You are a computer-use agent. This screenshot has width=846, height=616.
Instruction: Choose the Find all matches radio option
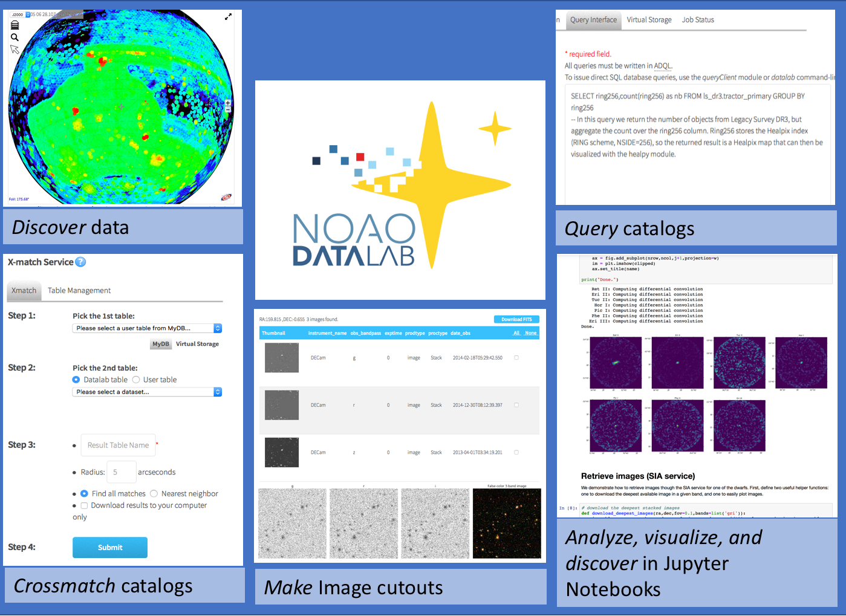tap(84, 493)
